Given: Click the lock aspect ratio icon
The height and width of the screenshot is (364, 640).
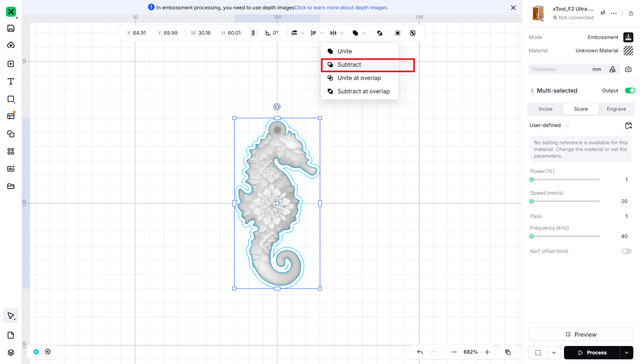Looking at the screenshot, I should [x=253, y=33].
